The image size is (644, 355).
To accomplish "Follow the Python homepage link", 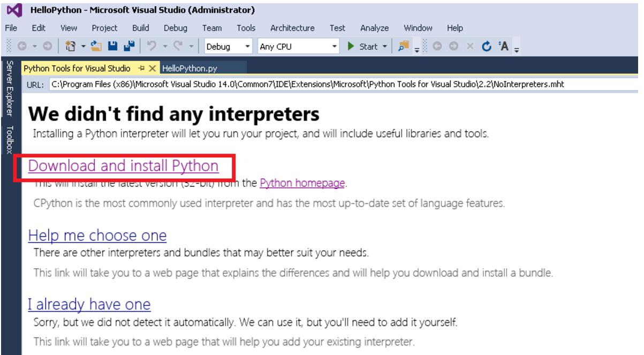I will (x=302, y=184).
